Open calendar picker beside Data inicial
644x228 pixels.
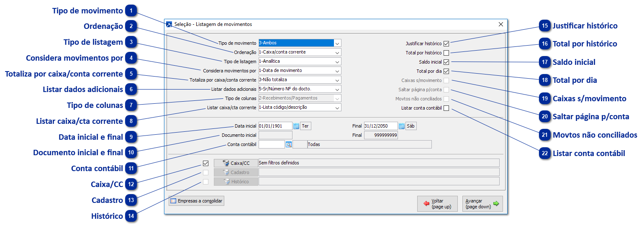point(296,126)
